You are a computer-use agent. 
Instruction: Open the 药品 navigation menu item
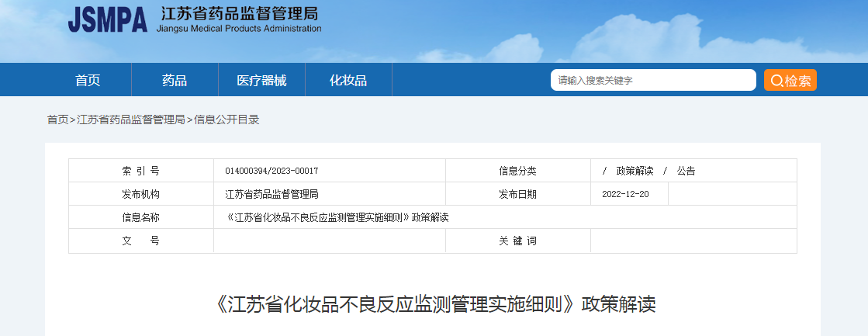pyautogui.click(x=175, y=80)
